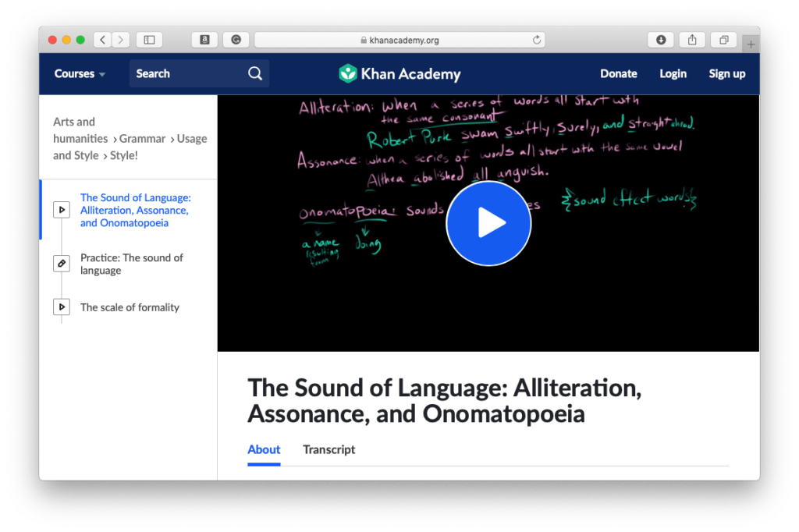Image resolution: width=799 pixels, height=532 pixels.
Task: Click the Donate link
Action: tap(618, 73)
